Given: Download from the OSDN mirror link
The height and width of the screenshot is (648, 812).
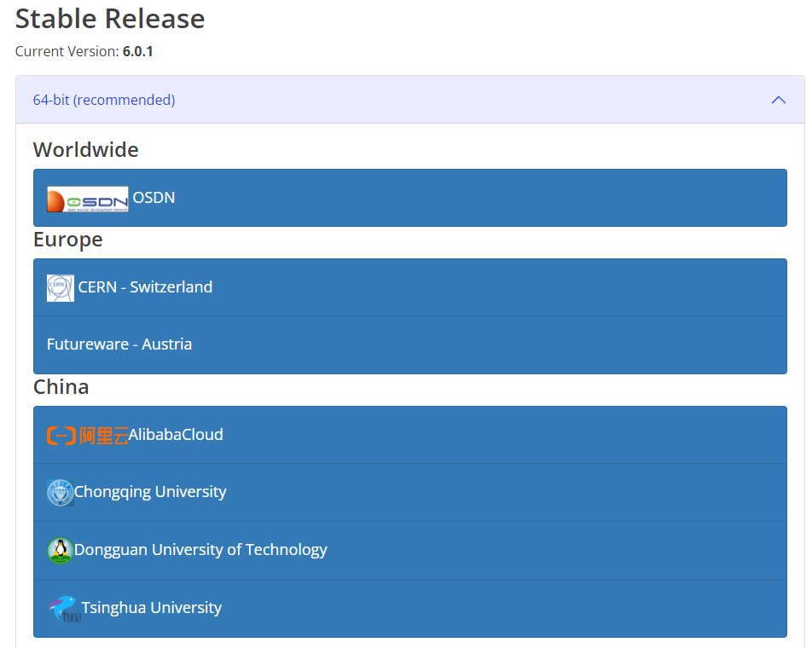Looking at the screenshot, I should click(x=154, y=198).
